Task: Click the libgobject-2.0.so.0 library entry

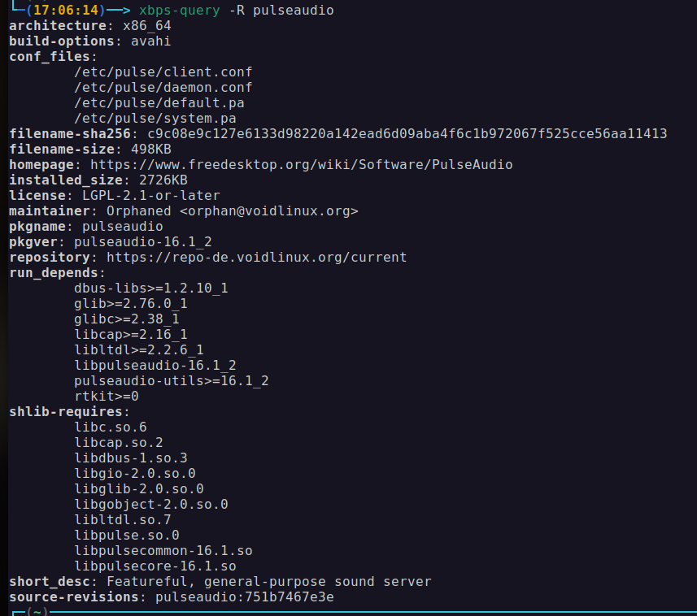Action: click(x=150, y=504)
